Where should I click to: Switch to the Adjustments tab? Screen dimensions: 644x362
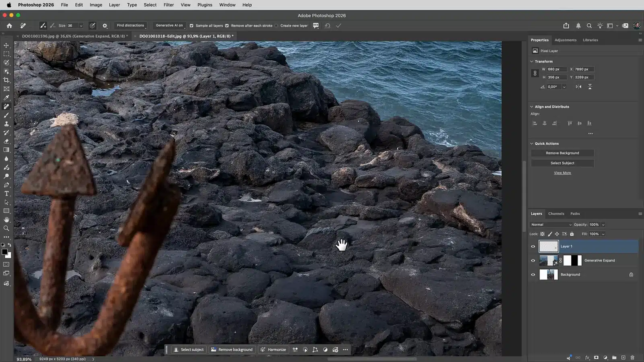tap(565, 40)
